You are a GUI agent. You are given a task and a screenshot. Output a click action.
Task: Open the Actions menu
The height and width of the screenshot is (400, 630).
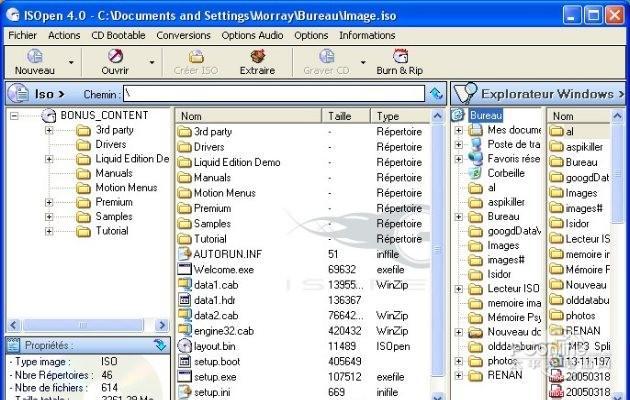(64, 35)
